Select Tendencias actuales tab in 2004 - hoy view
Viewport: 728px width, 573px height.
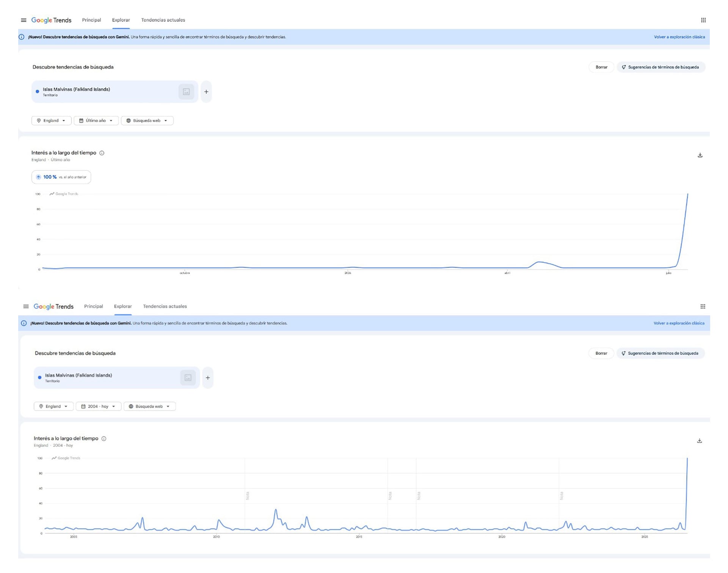(x=165, y=306)
